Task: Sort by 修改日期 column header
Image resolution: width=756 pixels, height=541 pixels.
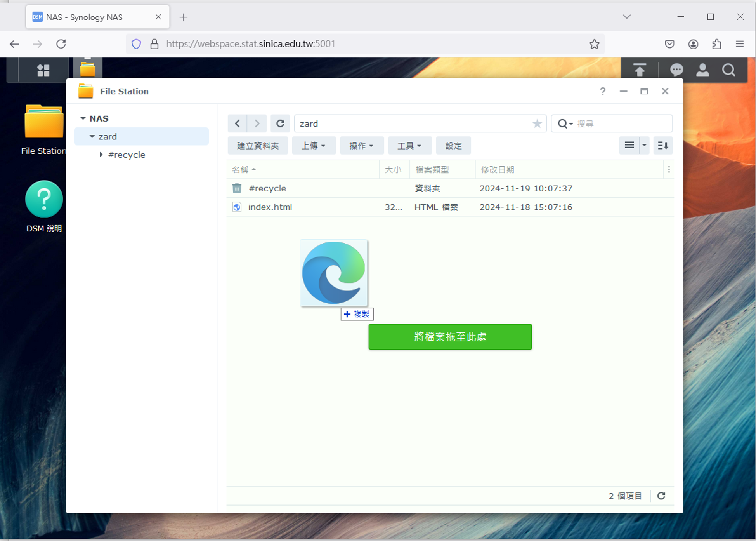Action: click(498, 170)
